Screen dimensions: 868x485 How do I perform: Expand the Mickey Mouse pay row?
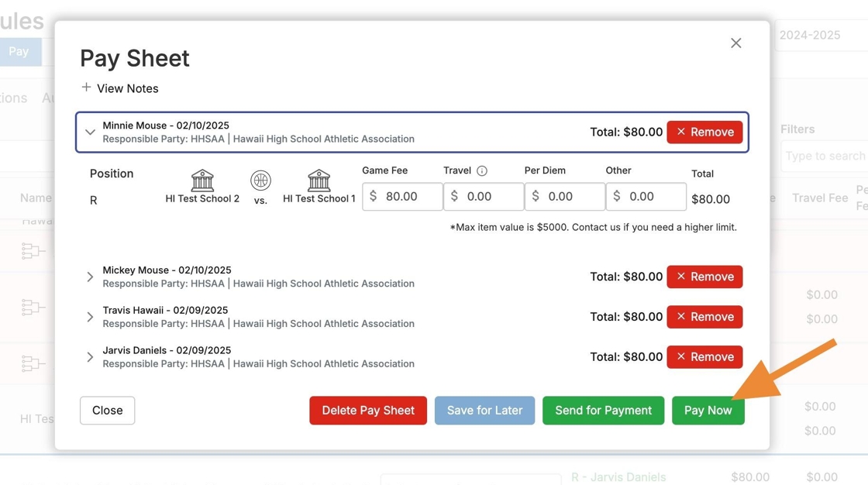pyautogui.click(x=90, y=277)
